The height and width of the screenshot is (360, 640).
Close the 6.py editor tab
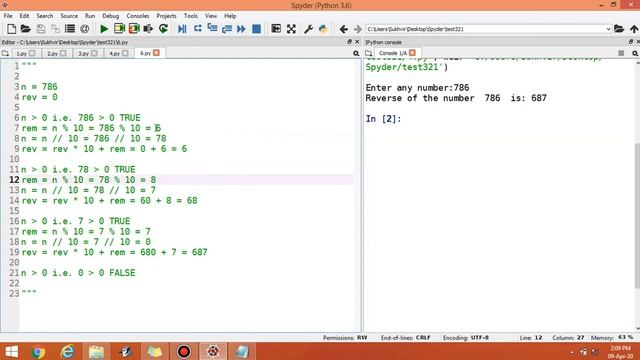[156, 53]
